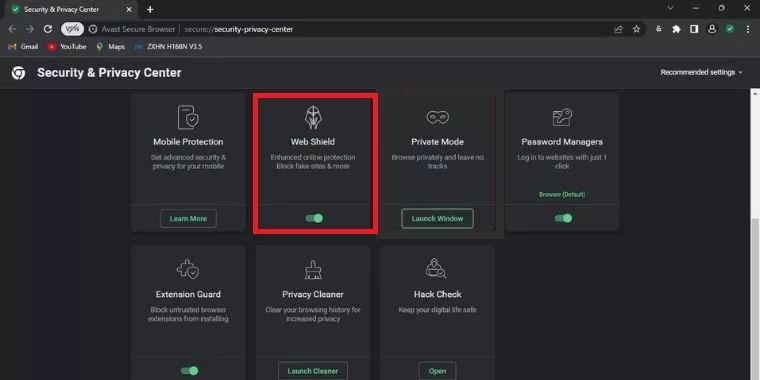The width and height of the screenshot is (760, 380).
Task: Bookmark this page with the star icon
Action: 636,29
